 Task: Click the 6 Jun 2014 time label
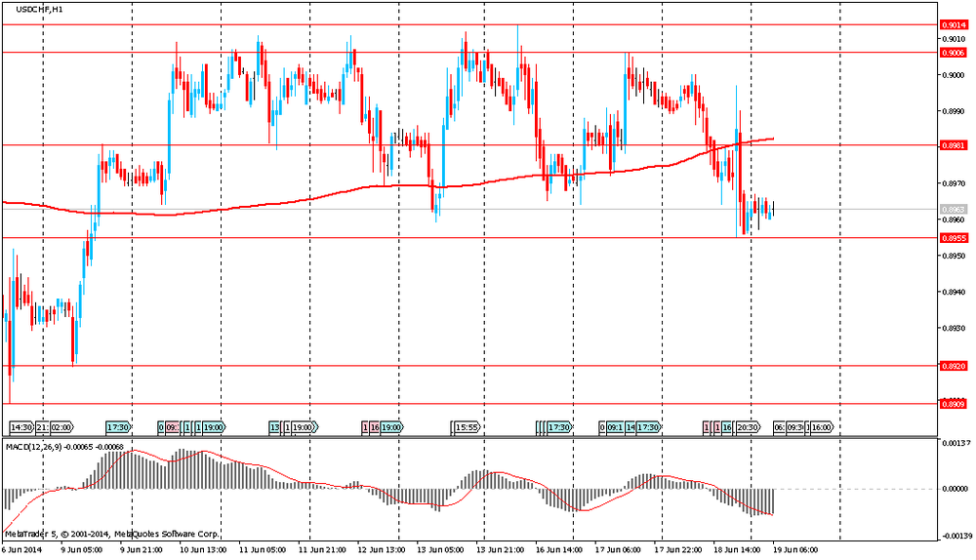point(22,550)
